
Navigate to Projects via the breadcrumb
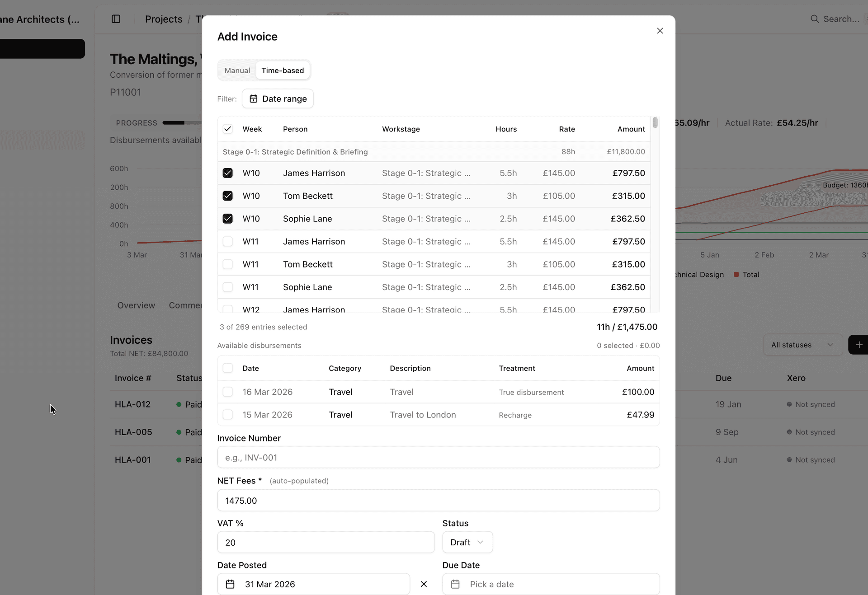tap(163, 19)
